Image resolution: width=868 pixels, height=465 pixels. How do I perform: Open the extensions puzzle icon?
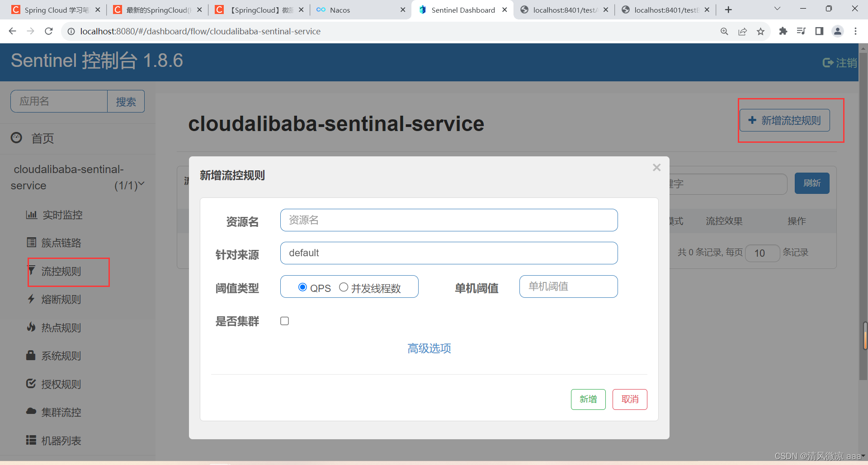click(783, 31)
